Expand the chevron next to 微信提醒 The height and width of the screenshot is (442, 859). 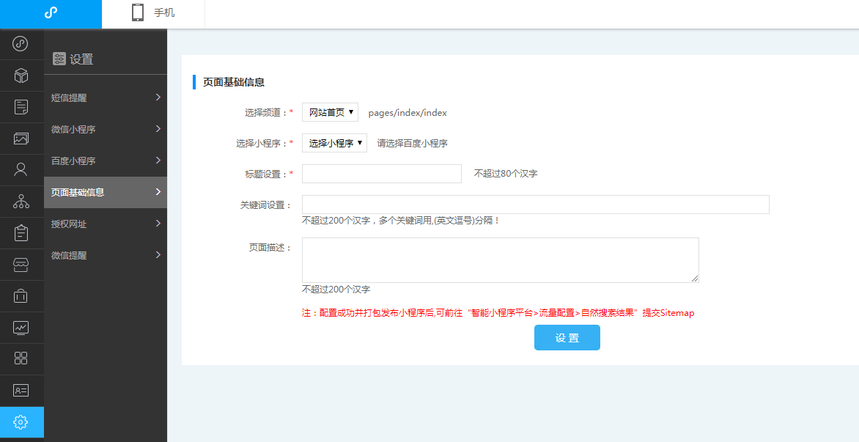tap(158, 255)
